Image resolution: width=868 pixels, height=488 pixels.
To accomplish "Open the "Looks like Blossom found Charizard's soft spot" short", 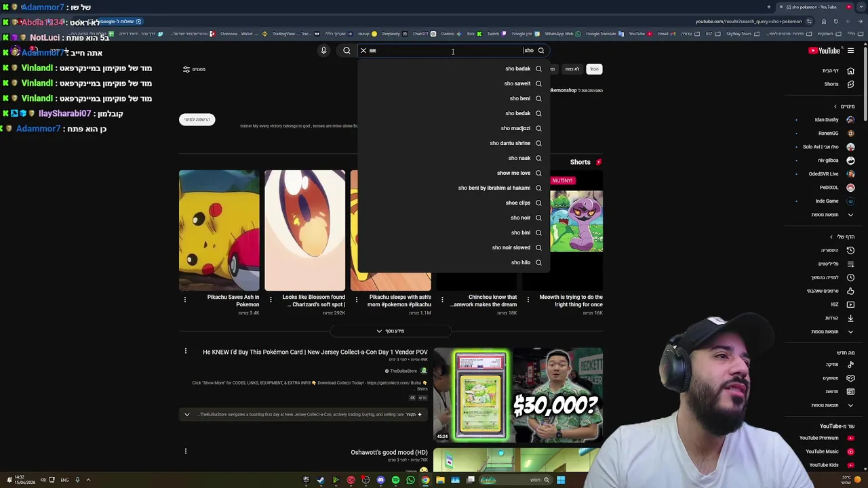I will [x=304, y=230].
